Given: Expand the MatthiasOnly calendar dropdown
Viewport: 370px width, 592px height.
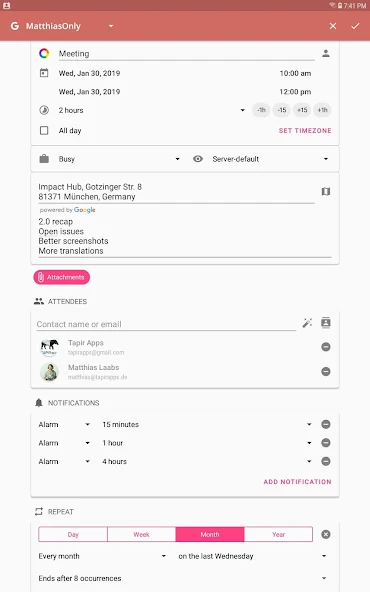Looking at the screenshot, I should tap(111, 26).
